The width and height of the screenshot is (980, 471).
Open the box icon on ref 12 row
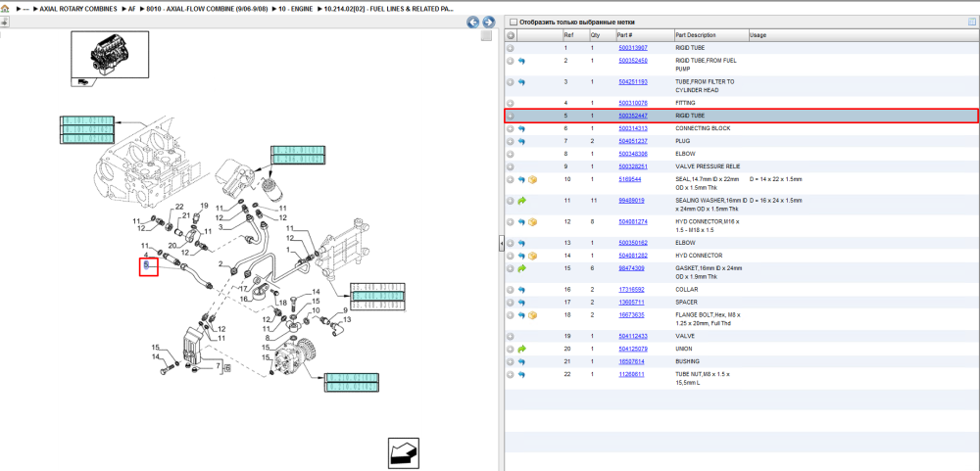532,221
